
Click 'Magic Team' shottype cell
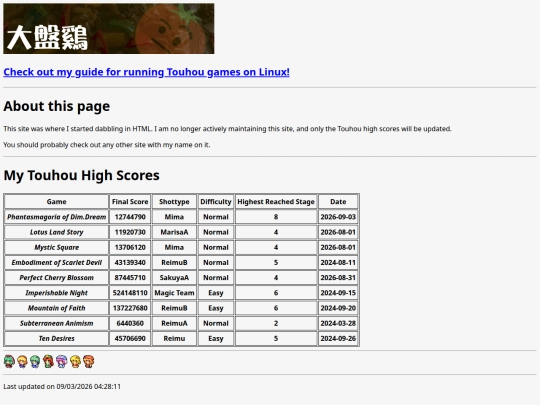coord(174,293)
